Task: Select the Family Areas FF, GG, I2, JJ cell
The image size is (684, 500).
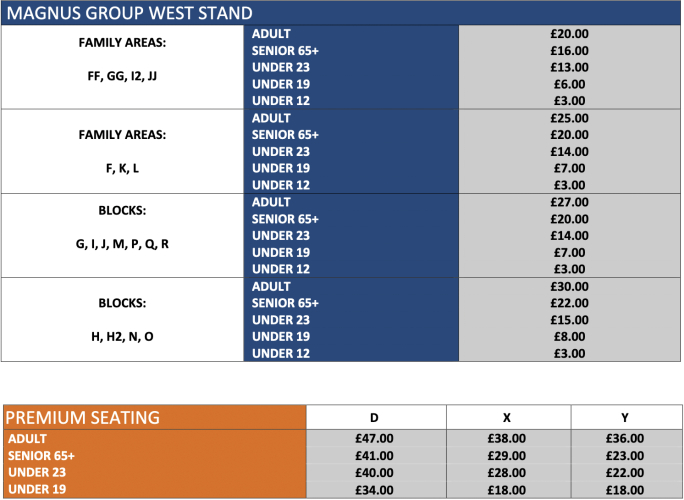Action: [x=122, y=67]
